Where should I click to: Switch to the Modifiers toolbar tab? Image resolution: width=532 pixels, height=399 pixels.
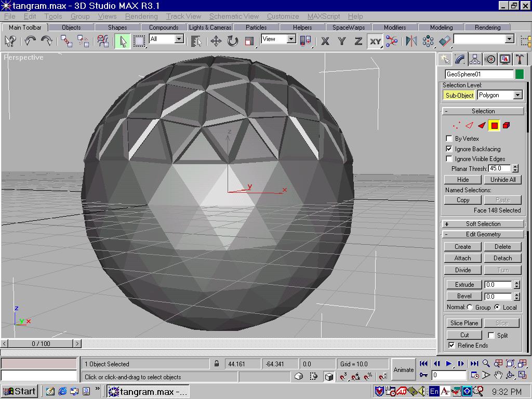click(395, 28)
